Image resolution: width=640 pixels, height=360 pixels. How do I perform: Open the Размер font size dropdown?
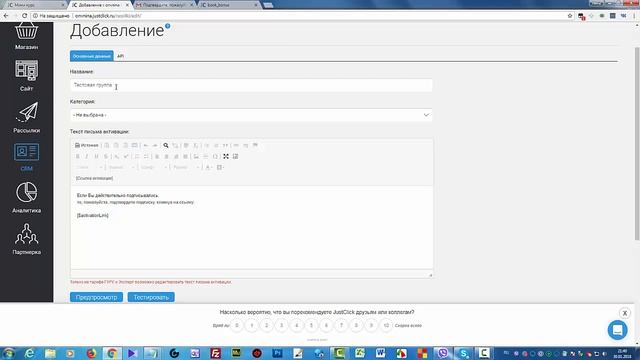[186, 167]
